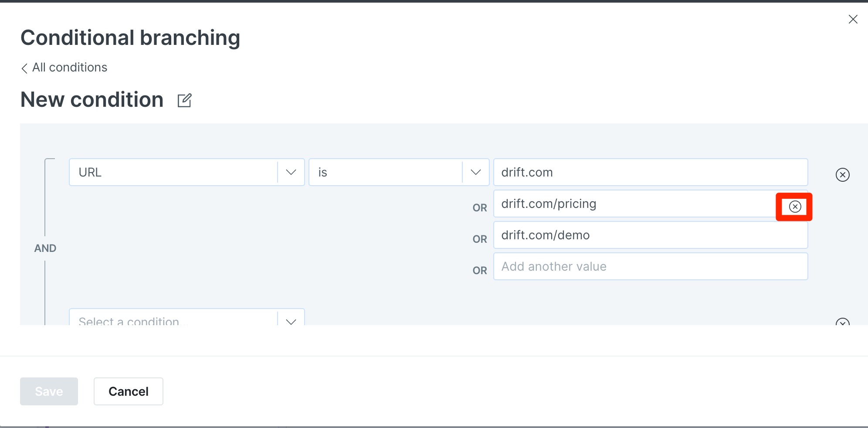Click the drift.com/demo value field

tap(650, 235)
